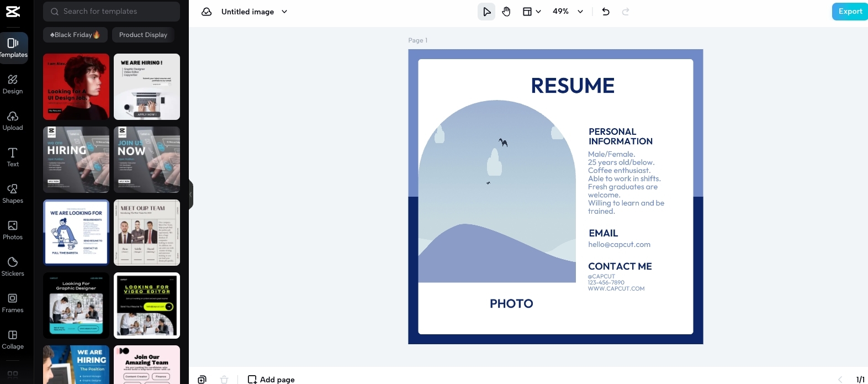Activate the hand pan tool
The width and height of the screenshot is (868, 384).
506,12
